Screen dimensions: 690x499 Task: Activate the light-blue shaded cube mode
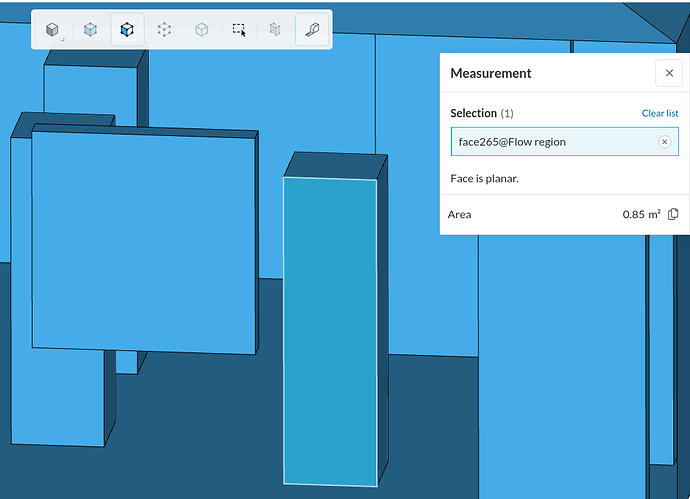coord(90,29)
